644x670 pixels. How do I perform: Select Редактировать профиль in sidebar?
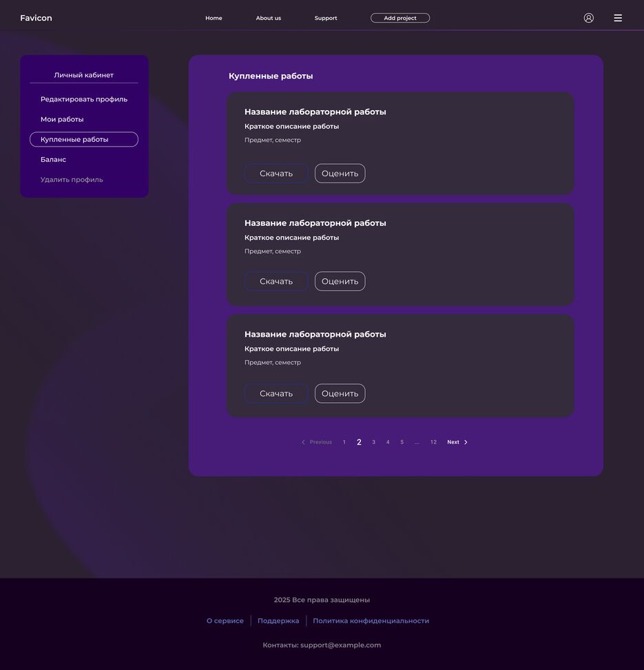click(83, 99)
